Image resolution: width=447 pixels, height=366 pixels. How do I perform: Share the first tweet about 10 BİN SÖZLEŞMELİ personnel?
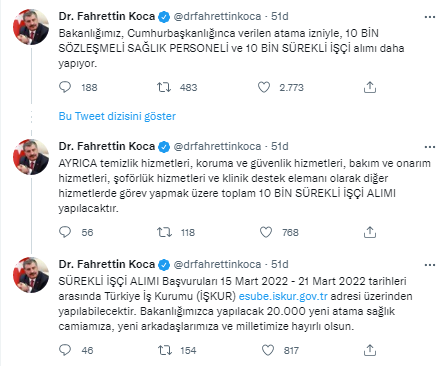pos(370,87)
